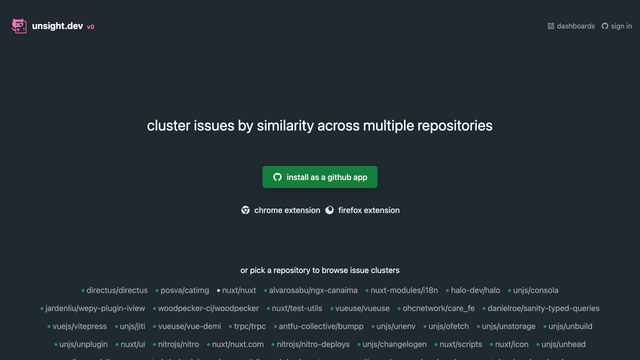Image resolution: width=640 pixels, height=360 pixels.
Task: Open halo-dev/halo repository
Action: 475,290
